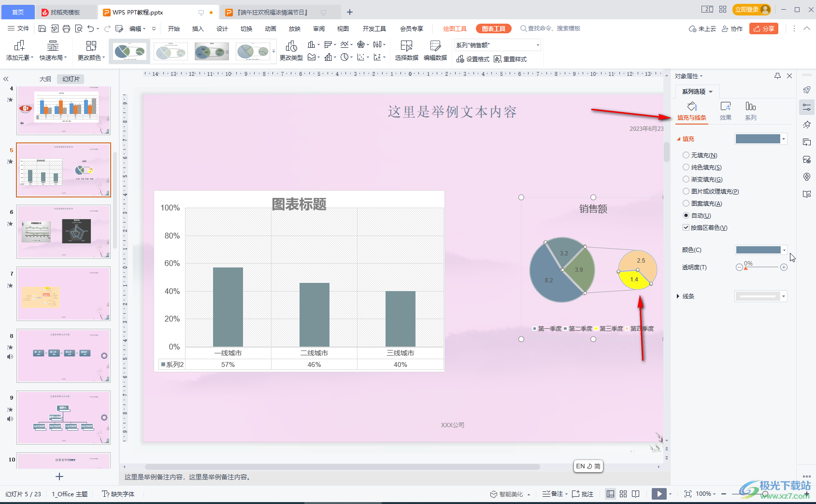This screenshot has width=816, height=504.
Task: Click rocket icon in right sidebar
Action: click(x=807, y=90)
